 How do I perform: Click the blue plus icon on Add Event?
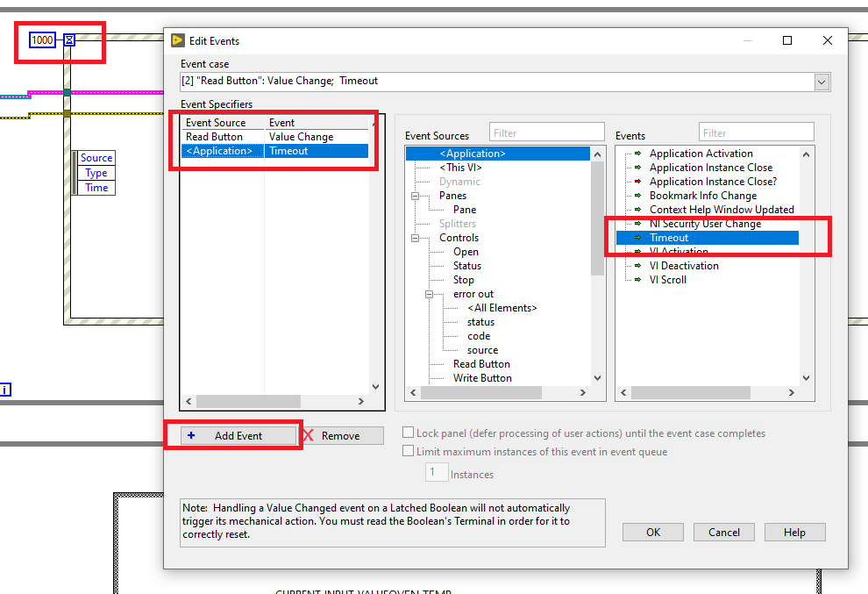pos(191,435)
